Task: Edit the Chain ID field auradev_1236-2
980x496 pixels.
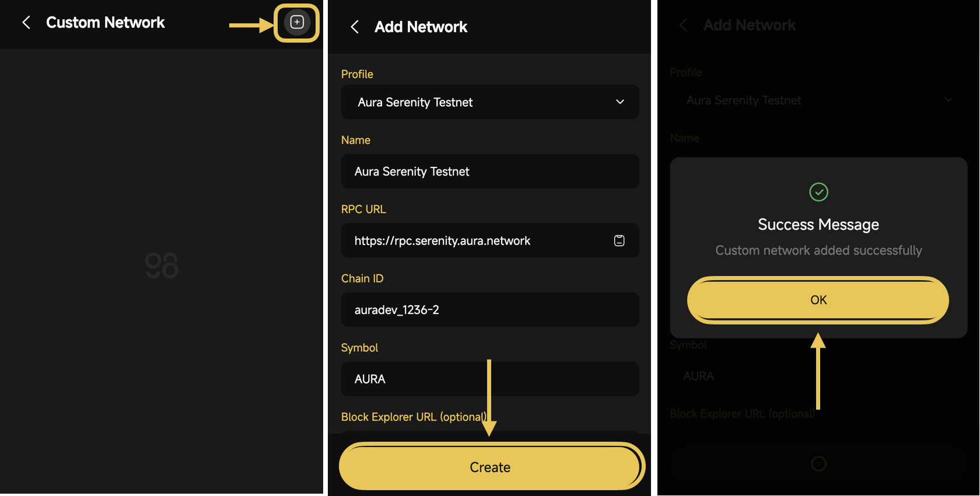Action: coord(490,310)
